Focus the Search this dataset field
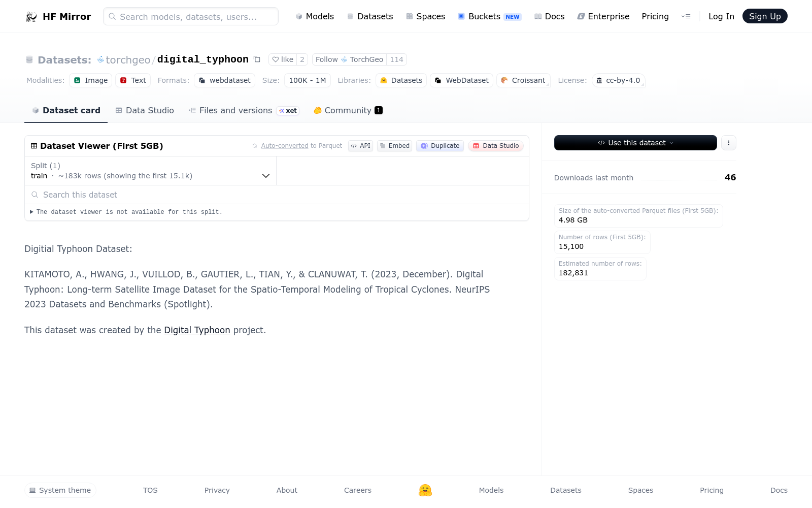This screenshot has width=812, height=508. [277, 195]
